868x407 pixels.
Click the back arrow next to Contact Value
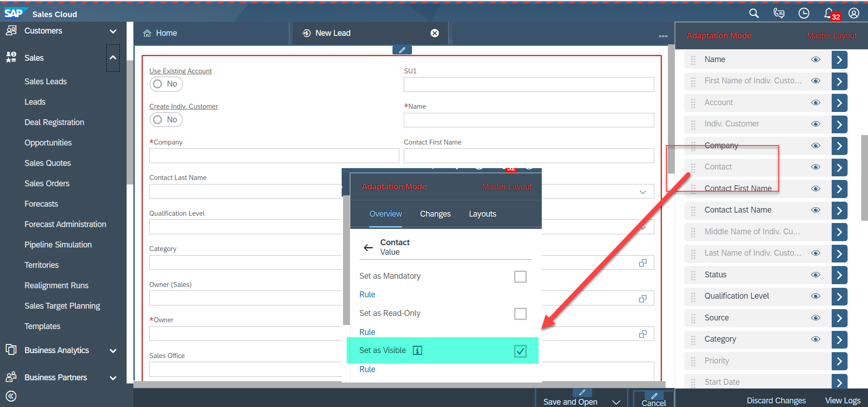point(368,247)
